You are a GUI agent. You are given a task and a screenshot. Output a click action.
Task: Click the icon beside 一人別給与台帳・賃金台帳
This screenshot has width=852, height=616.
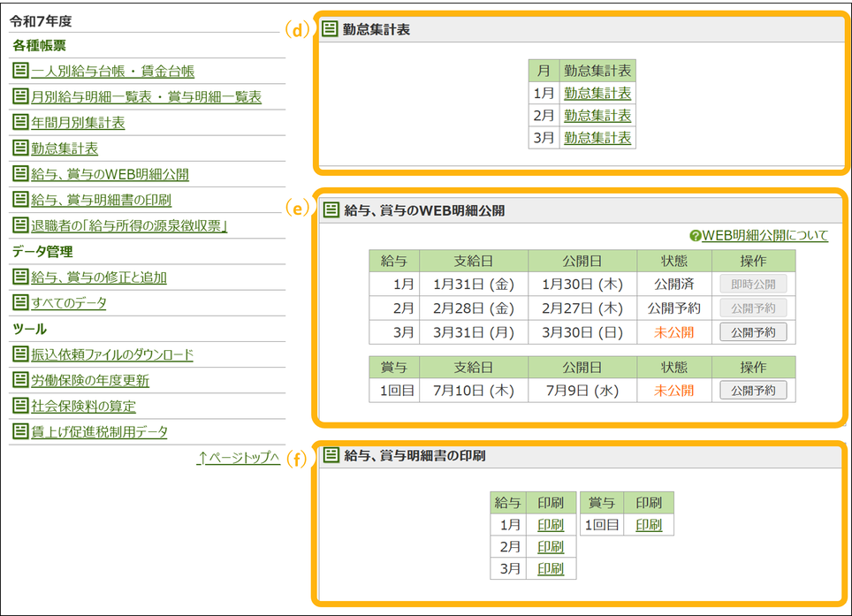click(x=20, y=72)
